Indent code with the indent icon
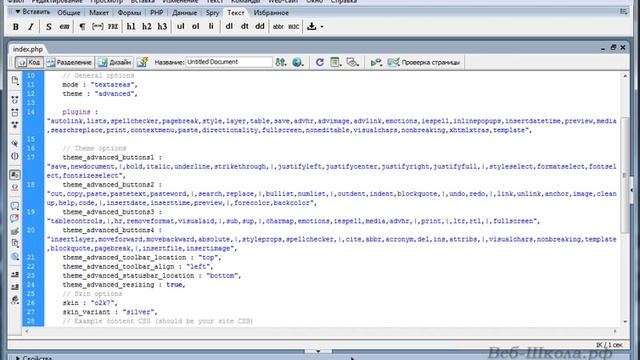This screenshot has height=360, width=640. tap(15, 275)
